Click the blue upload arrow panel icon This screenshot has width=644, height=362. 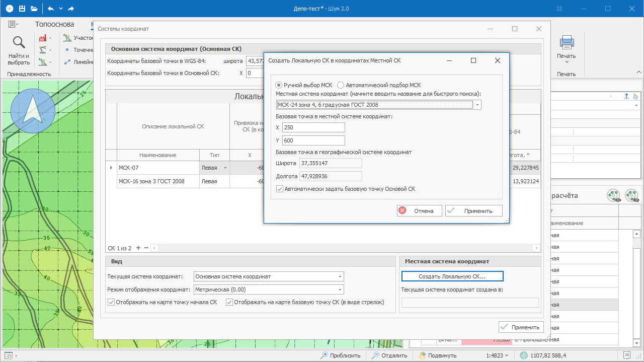[x=626, y=96]
